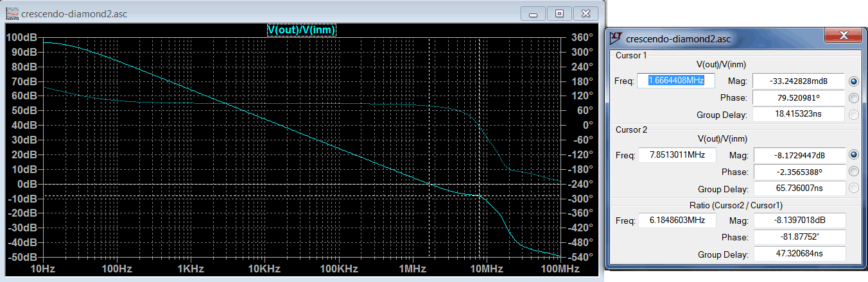Screen dimensions: 868x282
Task: Click the 100MHz label on frequency axis
Action: coord(560,269)
